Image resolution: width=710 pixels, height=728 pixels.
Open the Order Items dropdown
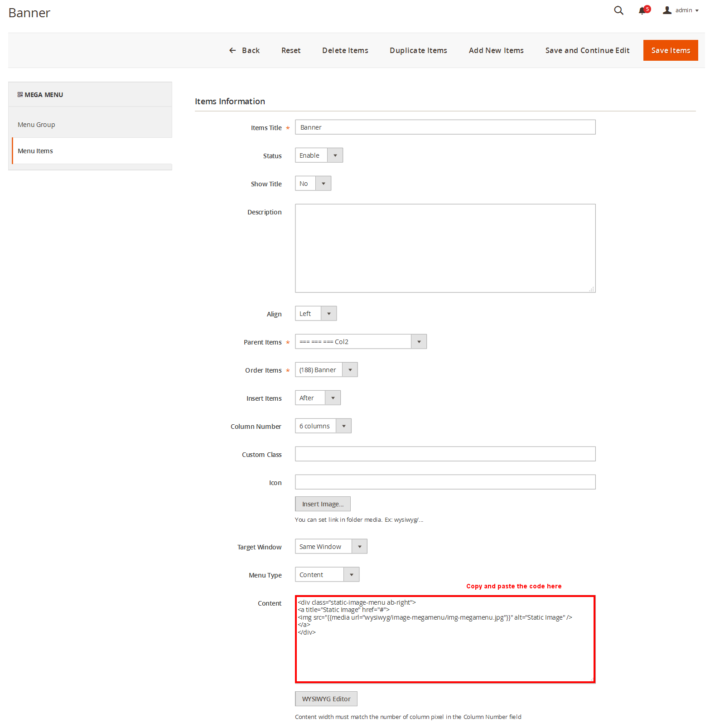point(326,370)
